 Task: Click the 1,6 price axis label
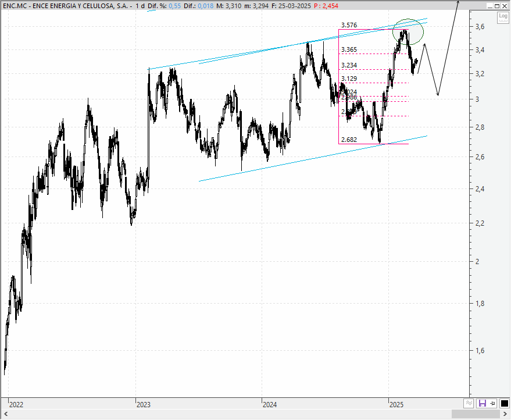(480, 351)
